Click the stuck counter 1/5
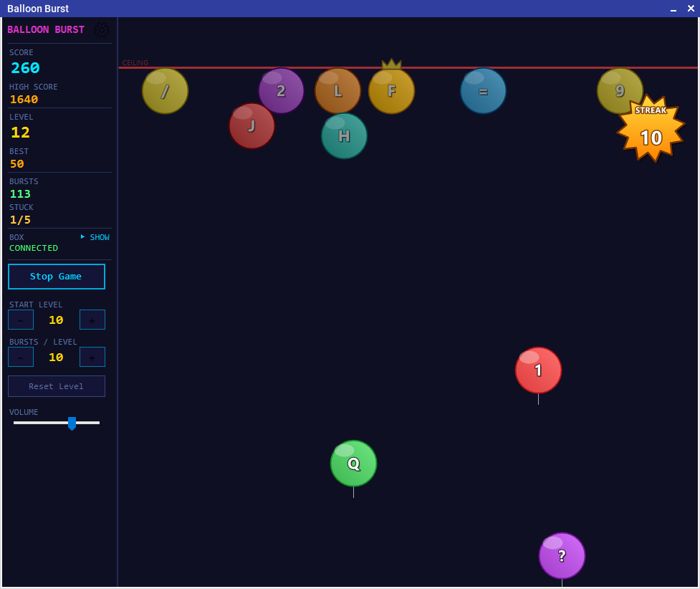Image resolution: width=700 pixels, height=589 pixels. coord(20,220)
